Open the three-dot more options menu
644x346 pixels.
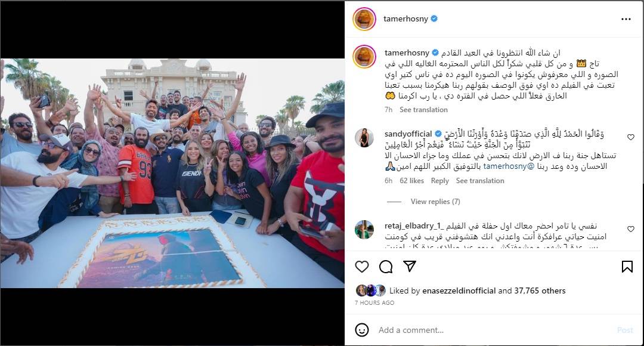pos(626,19)
